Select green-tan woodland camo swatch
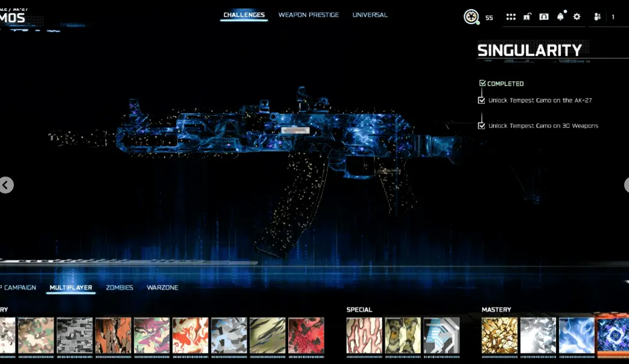 tap(36, 336)
